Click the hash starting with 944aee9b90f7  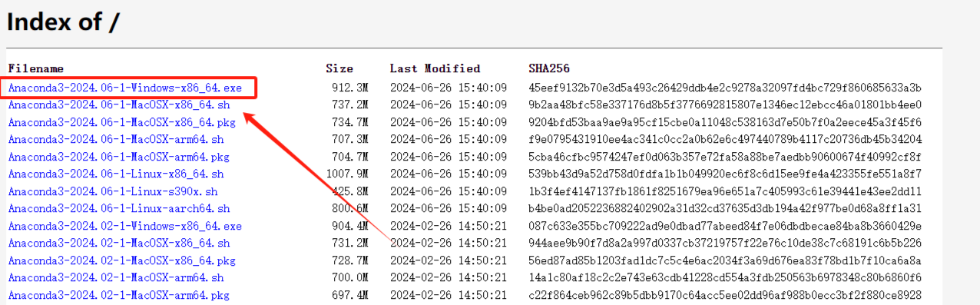(x=725, y=244)
